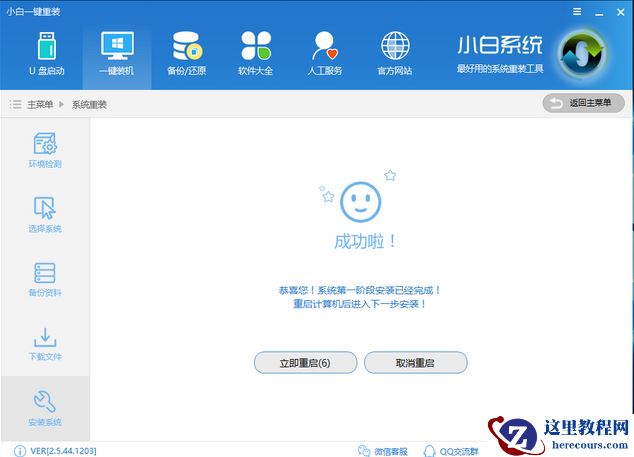Click the 小白系统 round logo
Image resolution: width=634 pixels, height=457 pixels.
[x=582, y=54]
